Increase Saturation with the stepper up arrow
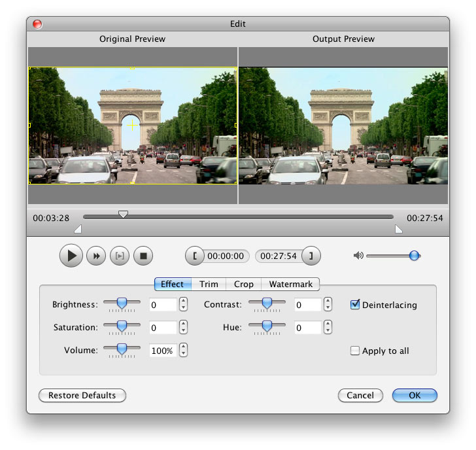Screen dimensions: 476x450 point(183,324)
